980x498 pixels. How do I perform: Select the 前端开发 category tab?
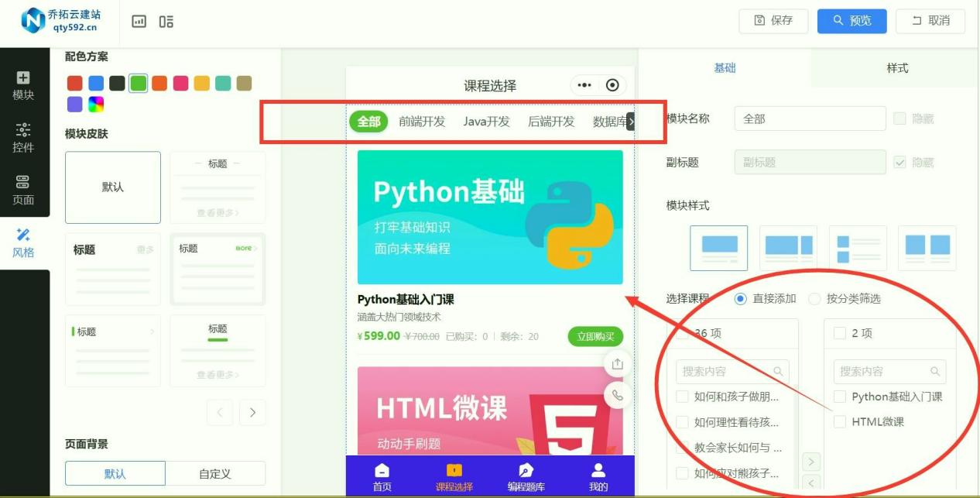(422, 122)
